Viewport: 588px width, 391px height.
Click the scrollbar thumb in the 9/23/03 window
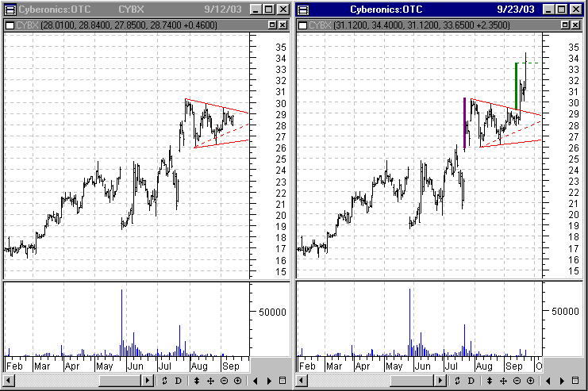pyautogui.click(x=413, y=381)
